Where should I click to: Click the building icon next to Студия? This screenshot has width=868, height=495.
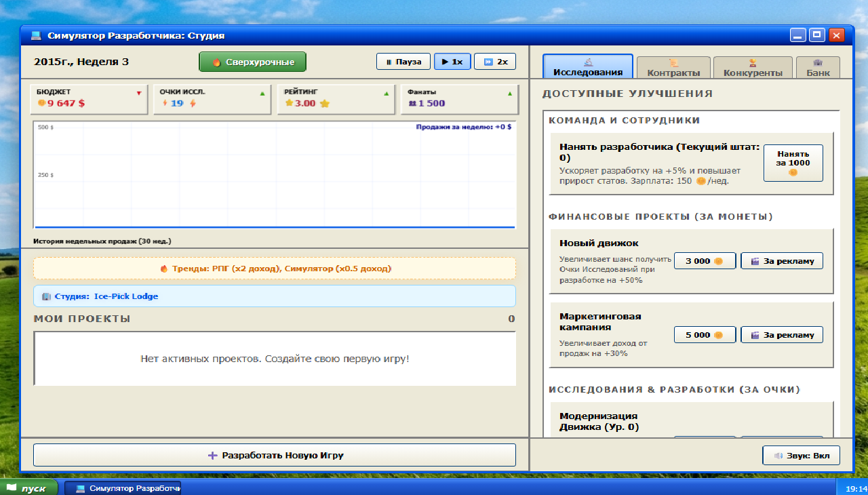pos(46,296)
